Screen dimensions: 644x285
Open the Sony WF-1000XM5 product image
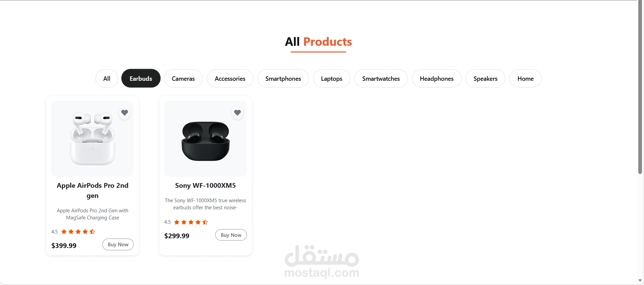click(x=205, y=139)
